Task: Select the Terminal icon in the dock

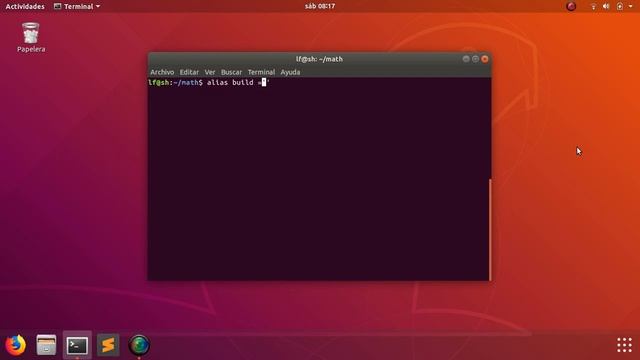Action: (x=77, y=345)
